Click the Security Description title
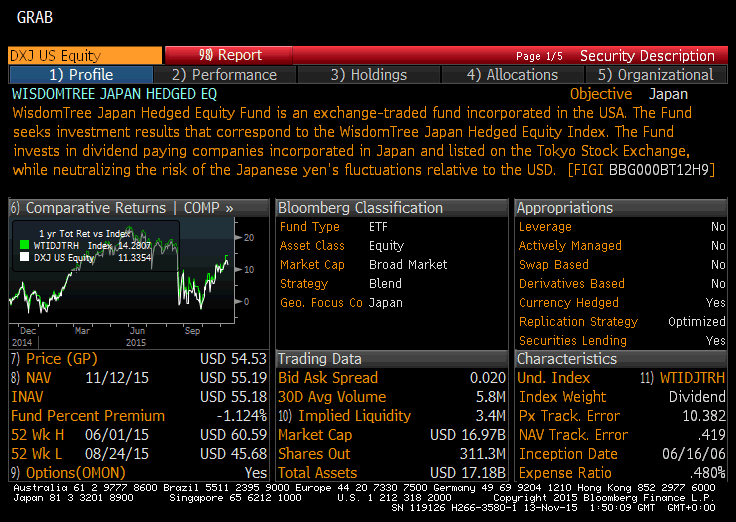736x522 pixels. pyautogui.click(x=647, y=56)
